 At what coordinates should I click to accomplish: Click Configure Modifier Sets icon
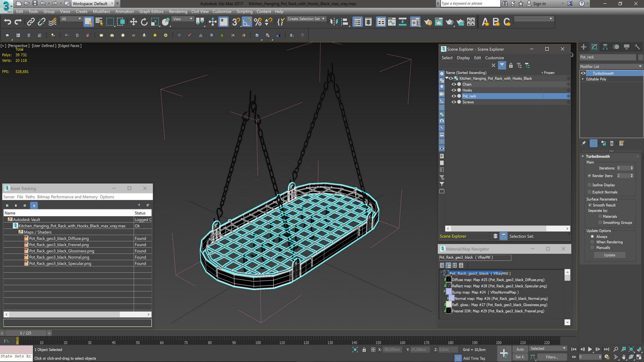(622, 143)
